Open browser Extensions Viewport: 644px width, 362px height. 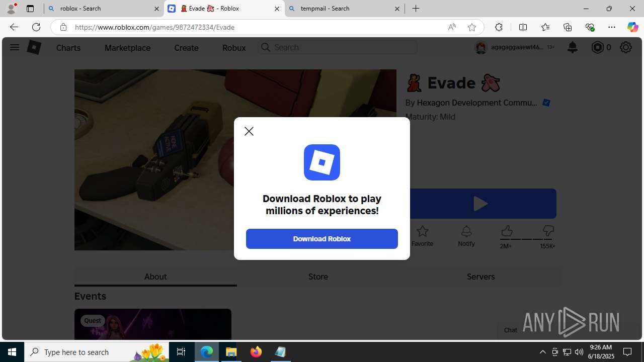pyautogui.click(x=499, y=27)
